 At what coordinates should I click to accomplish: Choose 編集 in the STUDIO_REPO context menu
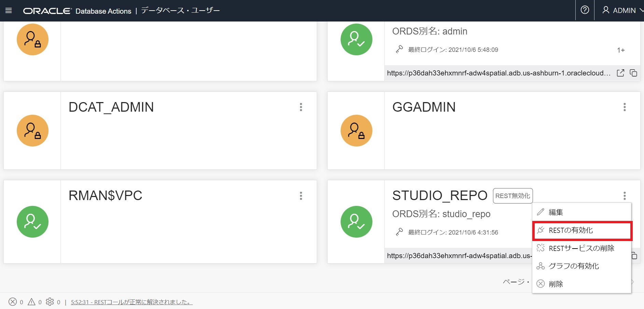click(556, 212)
